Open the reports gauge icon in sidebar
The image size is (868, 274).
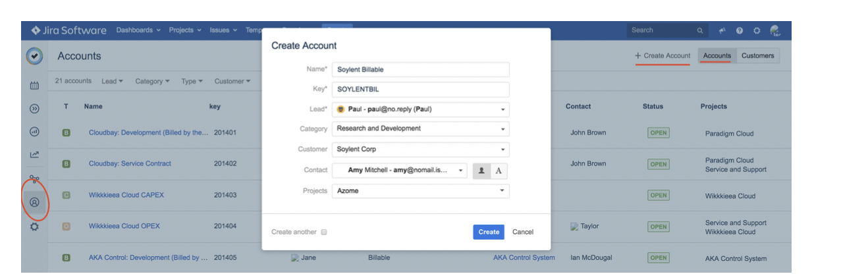point(35,132)
